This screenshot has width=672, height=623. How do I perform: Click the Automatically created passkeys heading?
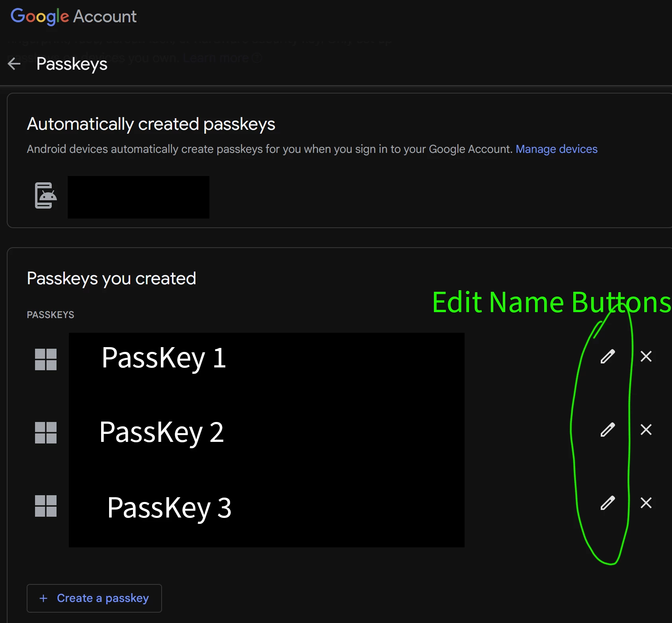[151, 124]
